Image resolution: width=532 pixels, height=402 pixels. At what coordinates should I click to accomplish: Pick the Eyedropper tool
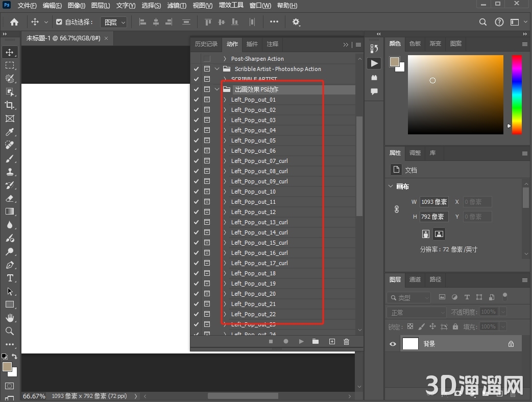[10, 132]
